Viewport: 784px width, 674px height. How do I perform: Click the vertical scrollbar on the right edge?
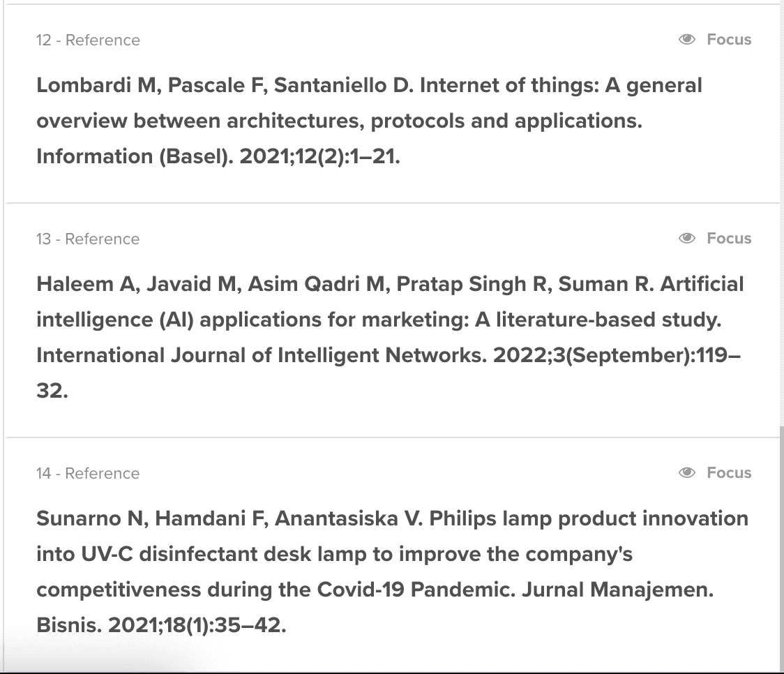point(781,548)
